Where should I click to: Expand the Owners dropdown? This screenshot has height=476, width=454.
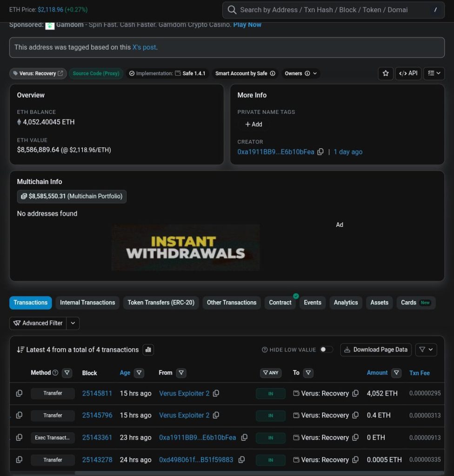300,73
